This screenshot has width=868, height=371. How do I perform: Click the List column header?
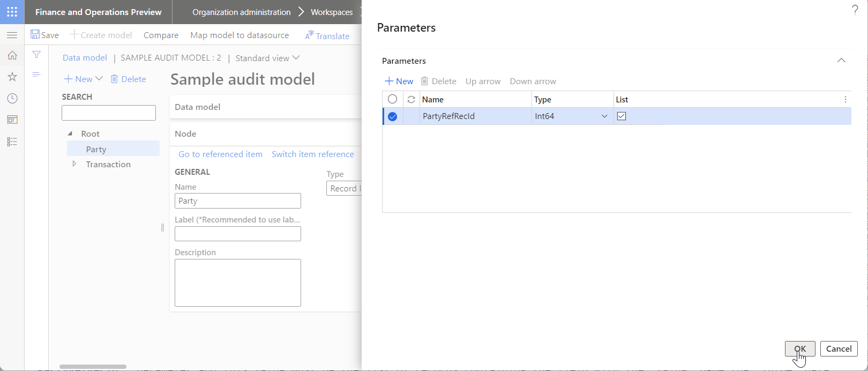coord(622,99)
